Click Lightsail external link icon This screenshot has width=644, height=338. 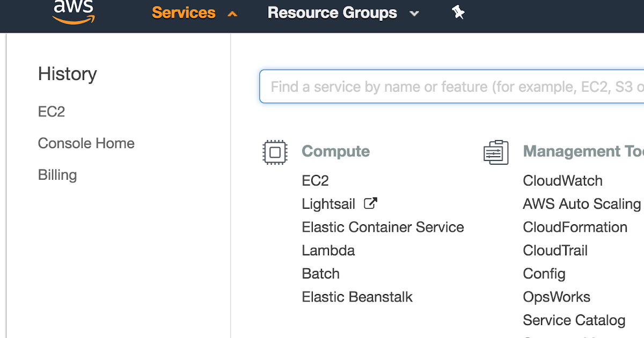371,203
